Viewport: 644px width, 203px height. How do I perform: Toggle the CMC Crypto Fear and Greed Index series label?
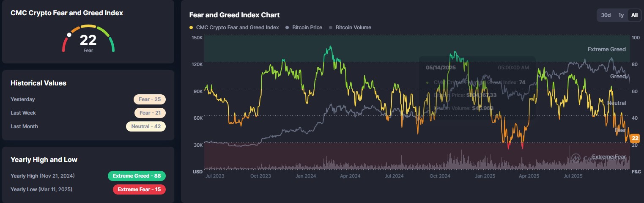coord(238,27)
